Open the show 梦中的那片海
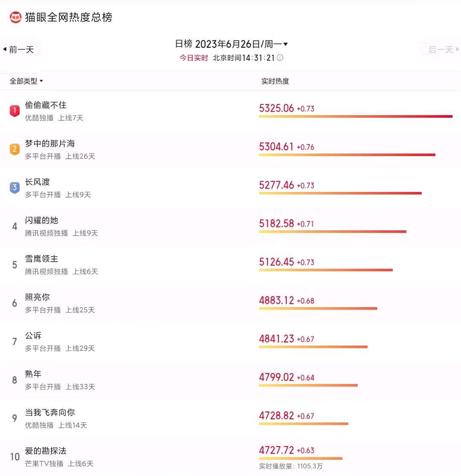Image resolution: width=461 pixels, height=476 pixels. pyautogui.click(x=50, y=143)
